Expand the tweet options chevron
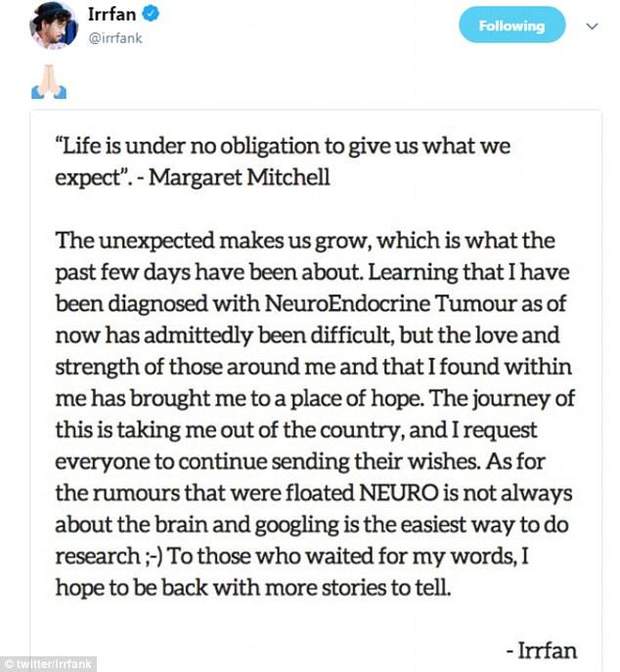 [x=590, y=26]
